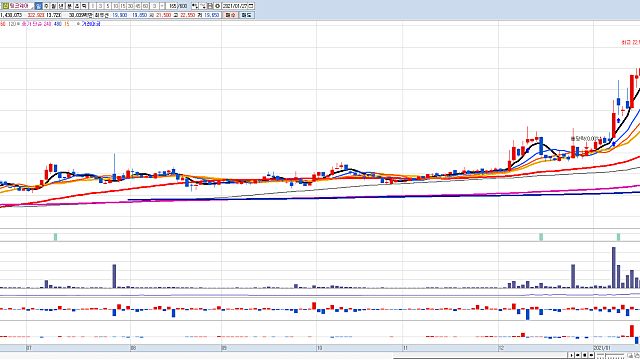Choose the 60 interval preset button
Screen dimensions: 640x360
[145, 6]
